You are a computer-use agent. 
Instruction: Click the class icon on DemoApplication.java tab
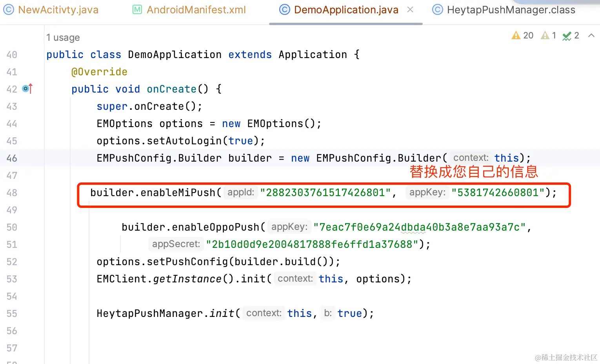tap(284, 9)
